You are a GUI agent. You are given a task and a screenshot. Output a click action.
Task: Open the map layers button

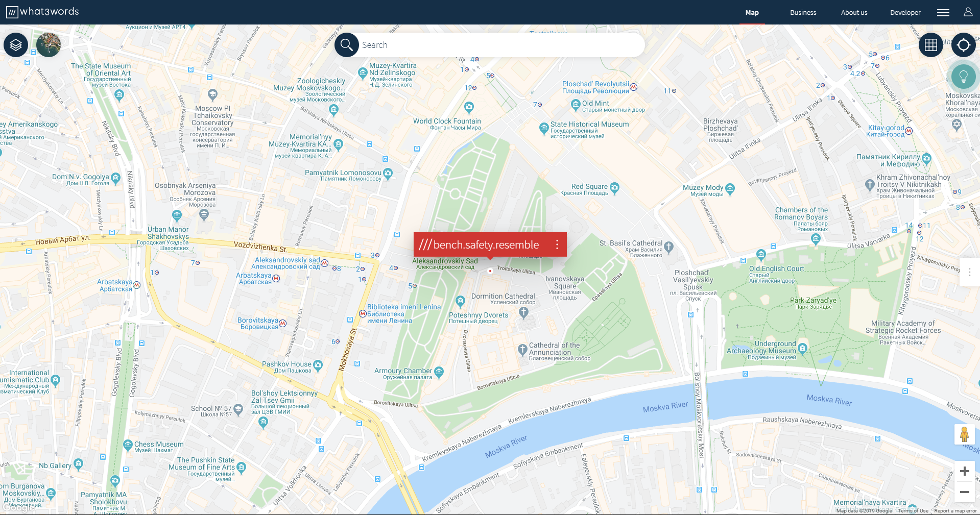pyautogui.click(x=16, y=45)
